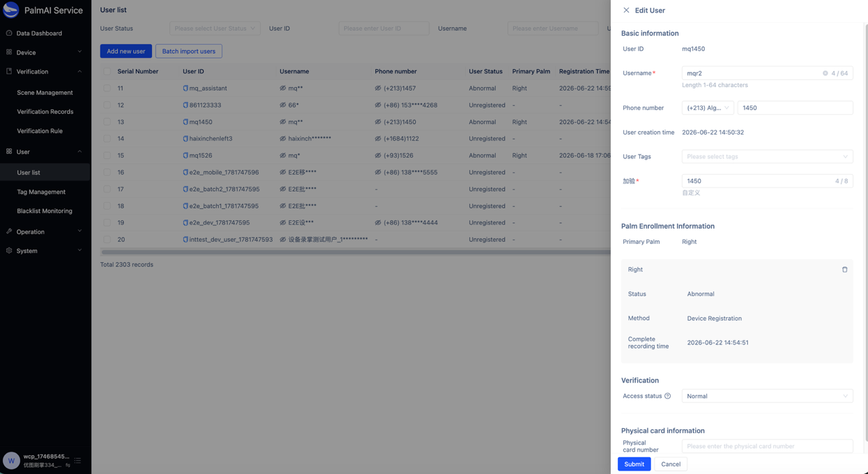Submit the Edit User form
Screen dimensions: 868x474
[x=634, y=464]
